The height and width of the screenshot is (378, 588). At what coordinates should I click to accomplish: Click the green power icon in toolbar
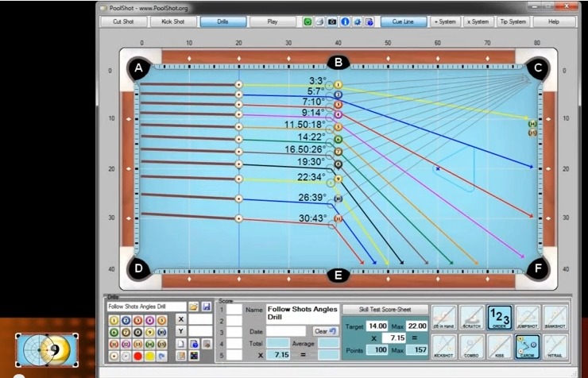pos(308,21)
